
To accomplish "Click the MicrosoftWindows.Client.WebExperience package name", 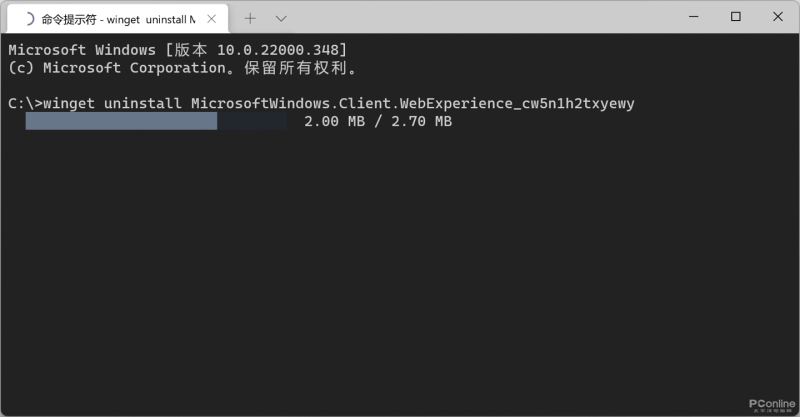I will [413, 103].
